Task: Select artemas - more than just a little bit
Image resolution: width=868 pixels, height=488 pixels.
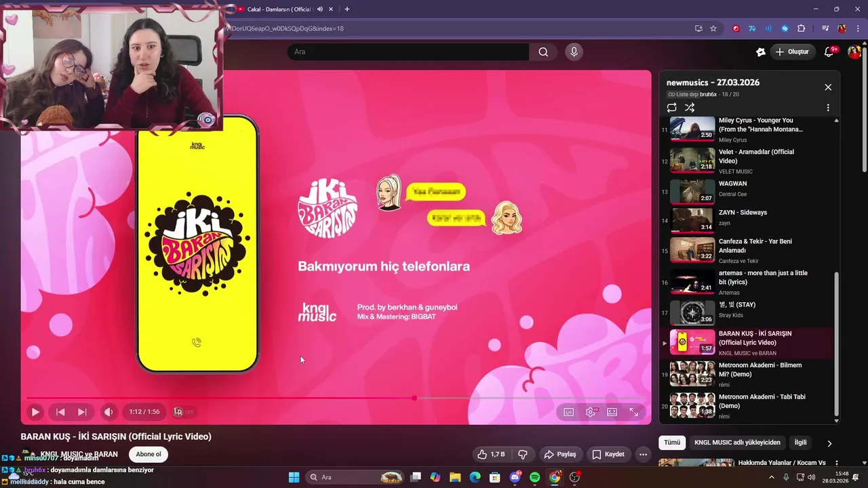Action: click(745, 282)
